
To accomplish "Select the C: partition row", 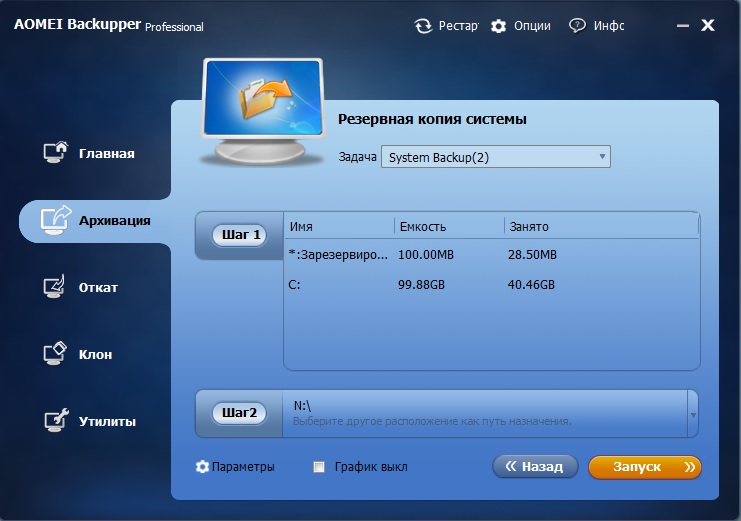I will pos(491,285).
